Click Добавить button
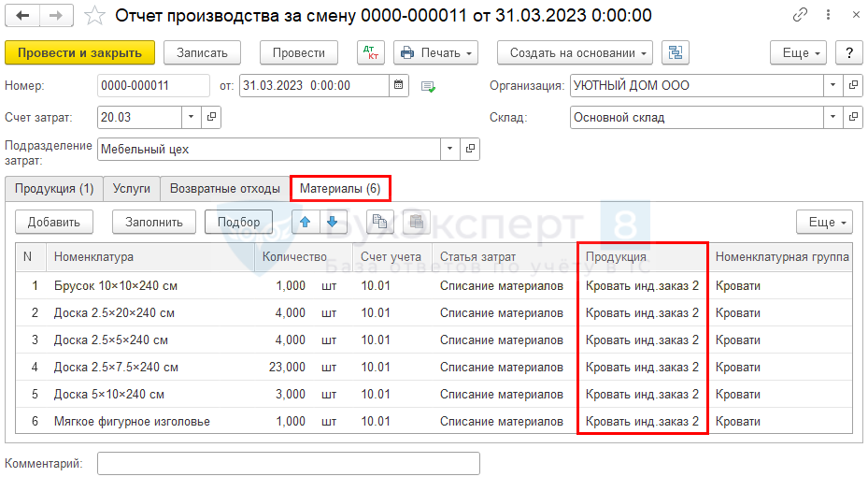The width and height of the screenshot is (868, 477). 53,223
